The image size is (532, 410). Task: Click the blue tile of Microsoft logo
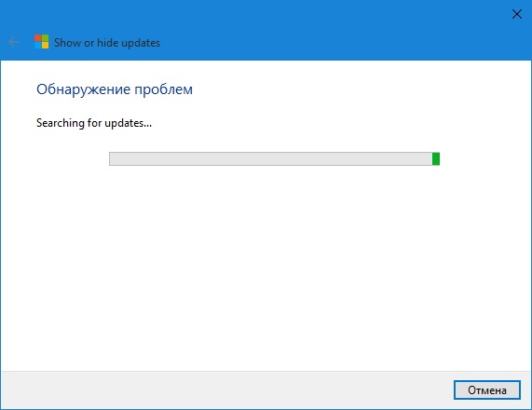click(37, 45)
